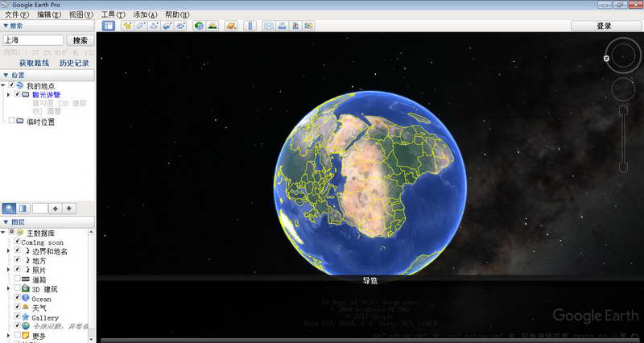
Task: Click the Print toolbar icon
Action: pos(283,26)
